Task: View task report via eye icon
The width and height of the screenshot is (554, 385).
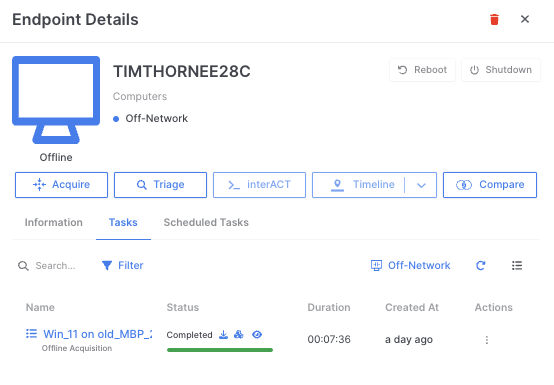Action: (257, 334)
